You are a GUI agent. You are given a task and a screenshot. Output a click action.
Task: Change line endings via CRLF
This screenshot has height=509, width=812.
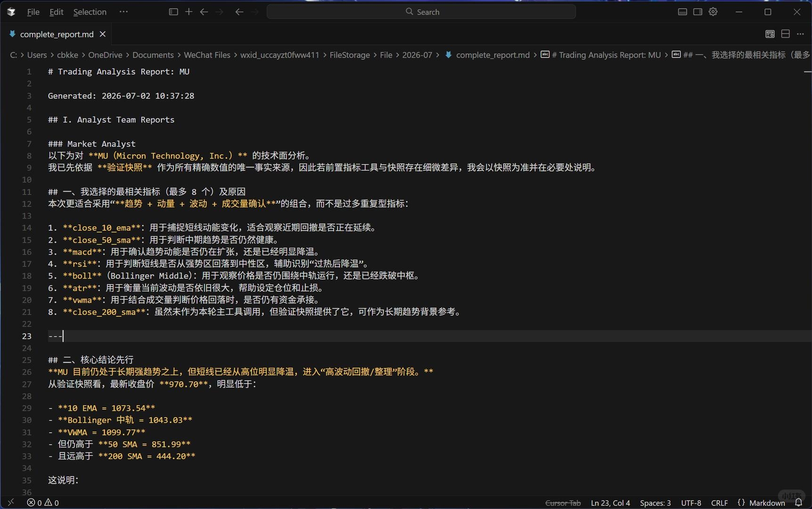pos(719,503)
